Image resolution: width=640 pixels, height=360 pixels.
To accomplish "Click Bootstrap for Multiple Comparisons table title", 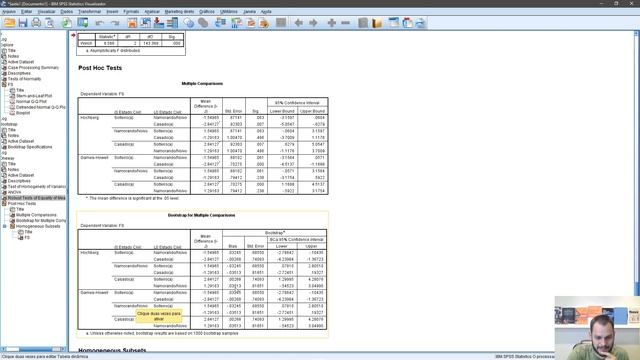I will (202, 215).
